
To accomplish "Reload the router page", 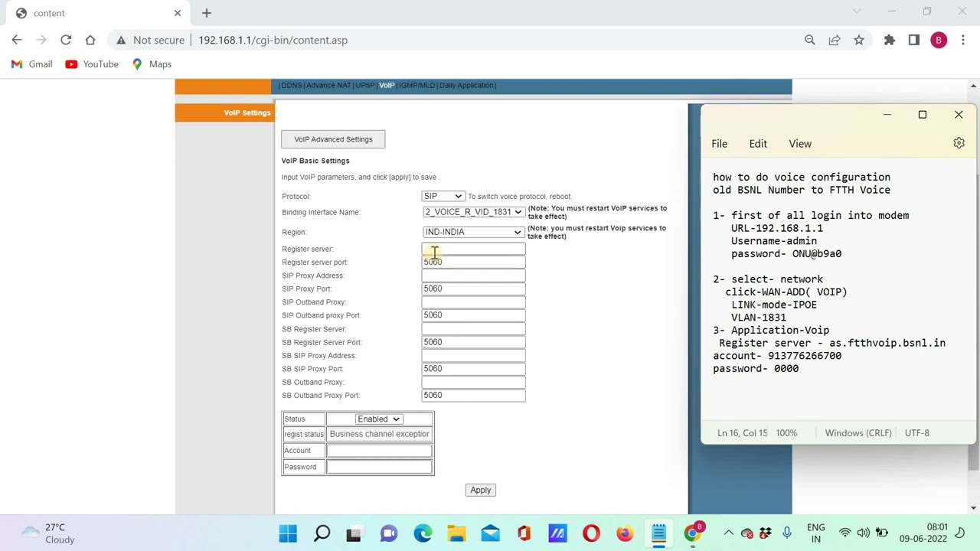I will [x=66, y=40].
